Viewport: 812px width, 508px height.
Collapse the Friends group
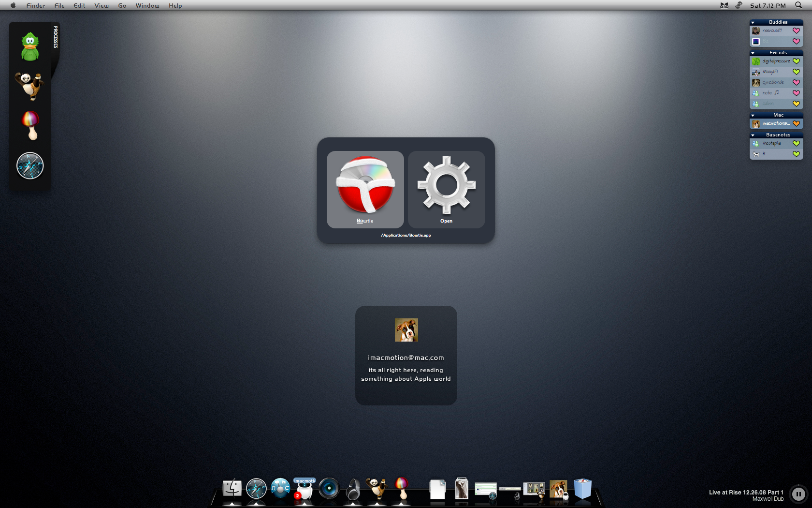[753, 53]
